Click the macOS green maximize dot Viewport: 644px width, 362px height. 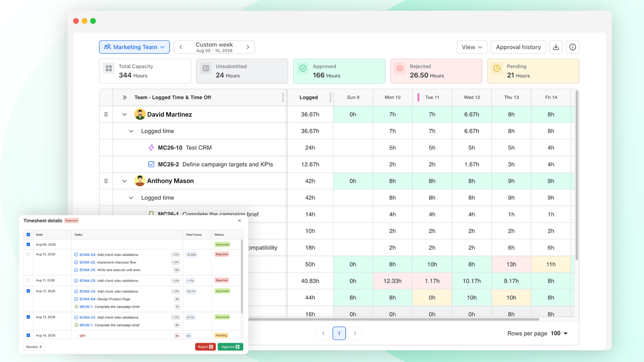pos(93,21)
